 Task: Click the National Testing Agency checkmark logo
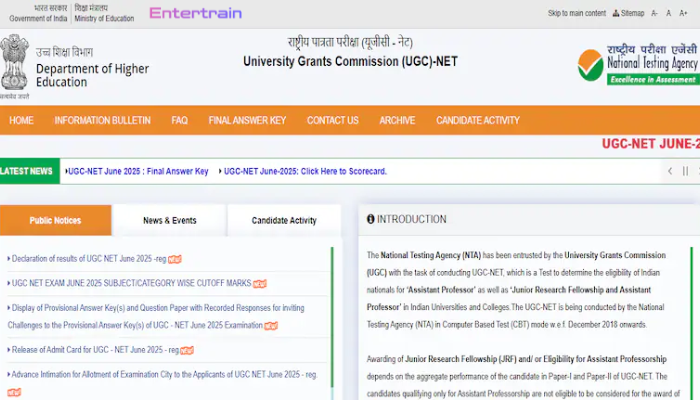coord(590,65)
